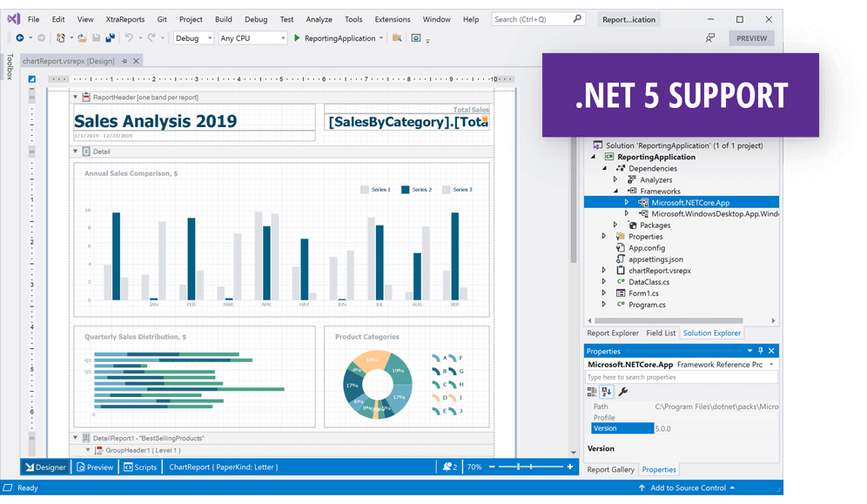This screenshot has height=504, width=867.
Task: Click the Save All toolbar icon
Action: [x=109, y=37]
